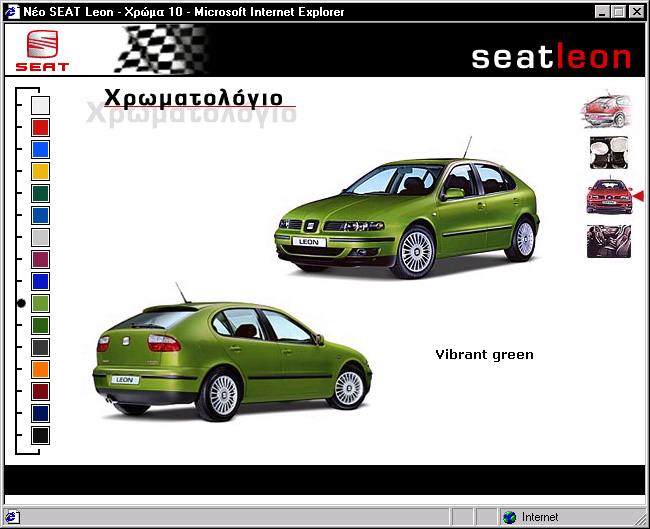Screen dimensions: 650x529
Task: Select the white color swatch
Action: (40, 105)
